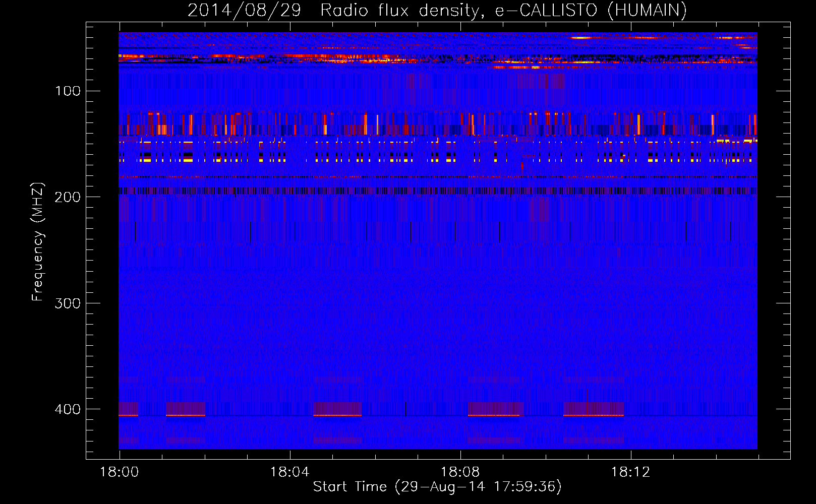Viewport: 816px width, 504px height.
Task: Select the 18:12 time tick label
Action: (630, 472)
